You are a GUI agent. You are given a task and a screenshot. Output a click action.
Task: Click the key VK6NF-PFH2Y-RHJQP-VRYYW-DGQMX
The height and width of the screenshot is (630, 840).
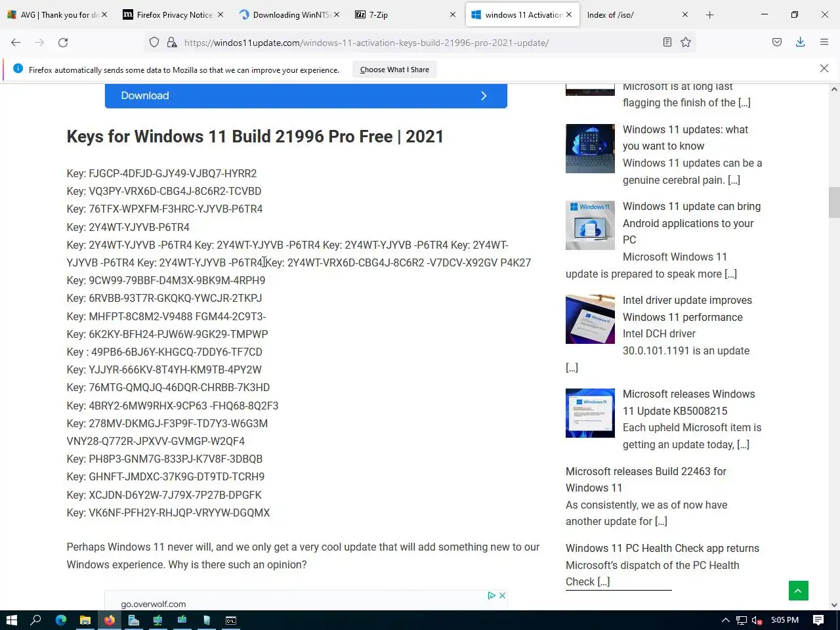[x=179, y=513]
